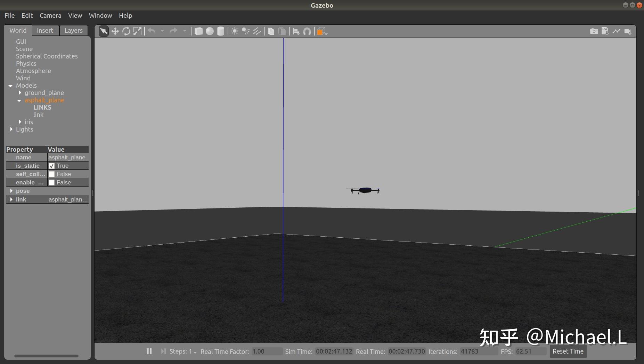The height and width of the screenshot is (364, 644).
Task: Pause the simulation
Action: pos(149,351)
